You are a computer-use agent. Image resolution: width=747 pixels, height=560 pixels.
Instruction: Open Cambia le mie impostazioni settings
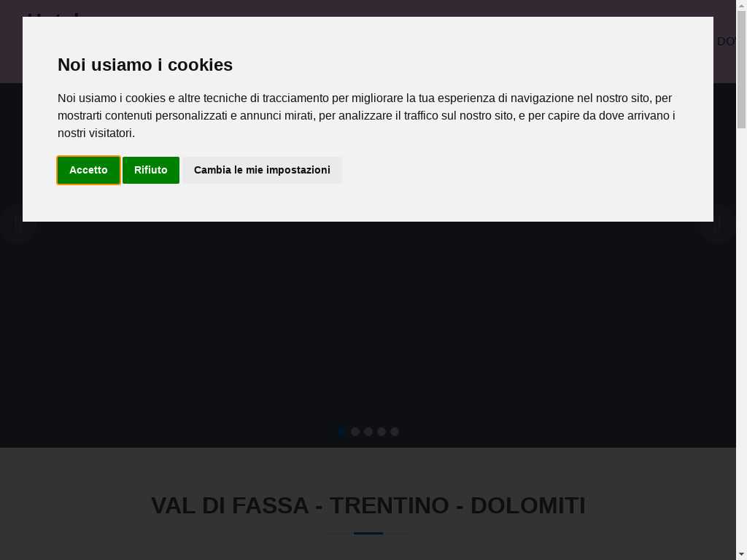pos(262,170)
